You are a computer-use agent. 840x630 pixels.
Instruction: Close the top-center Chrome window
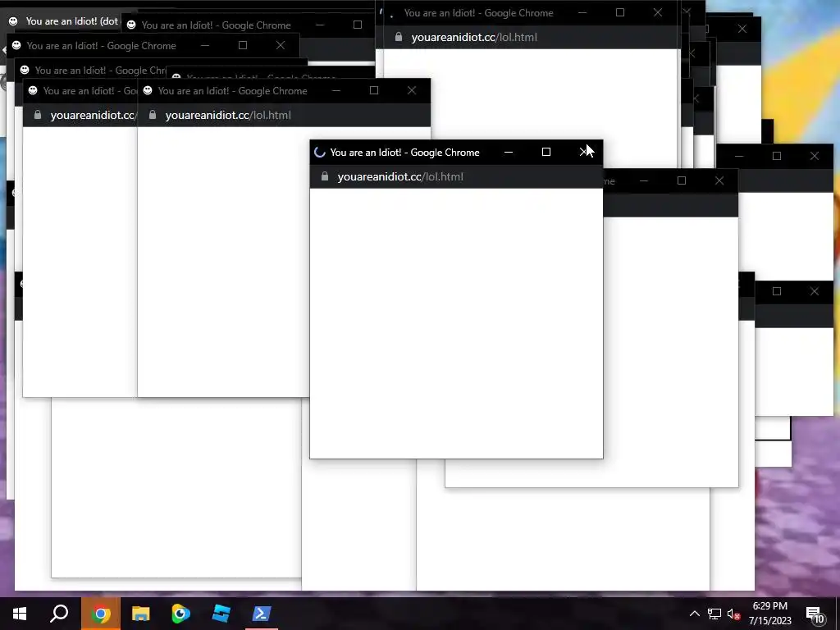point(658,12)
